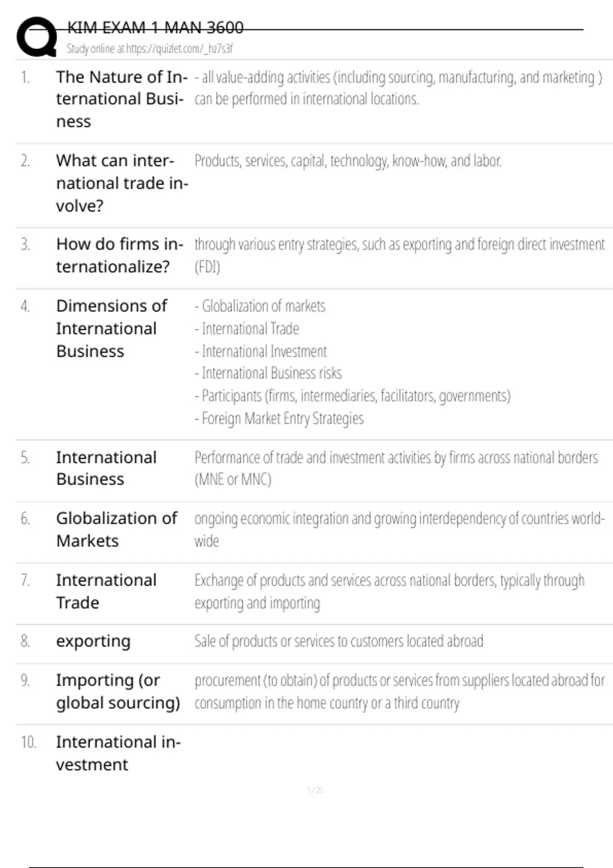613x868 pixels.
Task: Click the '- International Business risks' list line
Action: point(268,373)
